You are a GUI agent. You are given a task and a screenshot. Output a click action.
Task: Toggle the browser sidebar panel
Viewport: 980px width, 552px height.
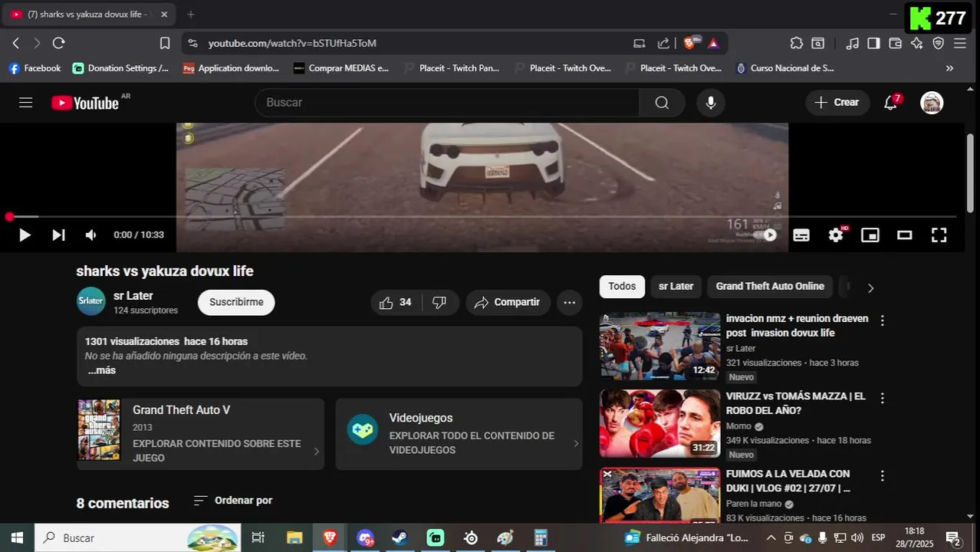(x=873, y=43)
